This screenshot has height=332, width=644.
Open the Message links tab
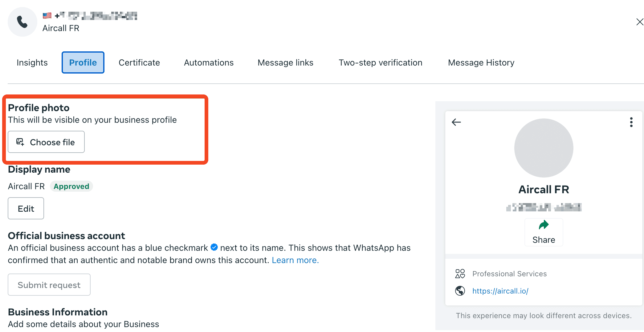(x=285, y=62)
